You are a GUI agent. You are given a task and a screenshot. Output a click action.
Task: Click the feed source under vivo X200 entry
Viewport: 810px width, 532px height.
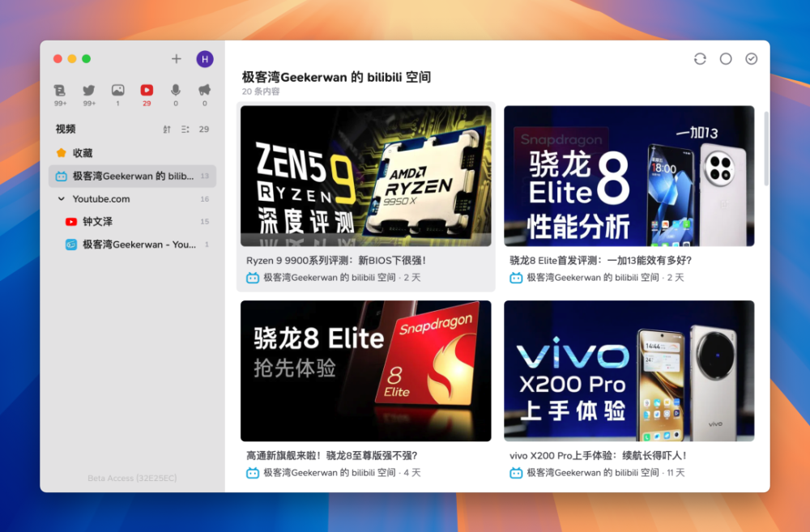click(x=593, y=473)
